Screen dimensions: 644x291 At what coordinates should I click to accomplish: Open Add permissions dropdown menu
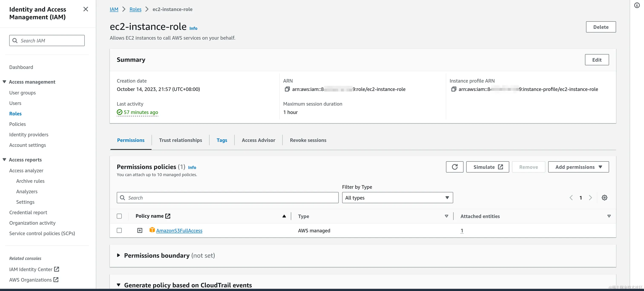point(578,167)
